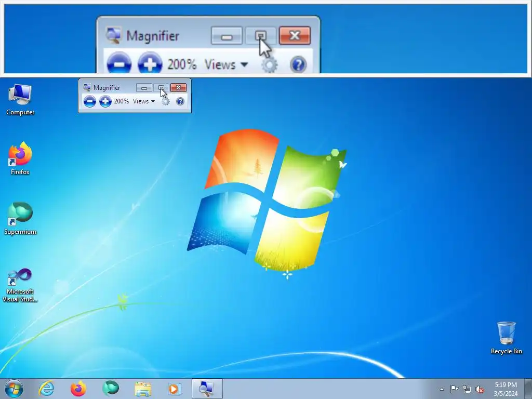Select the Firefox shortcut on the desktop
The width and height of the screenshot is (532, 399).
click(20, 159)
